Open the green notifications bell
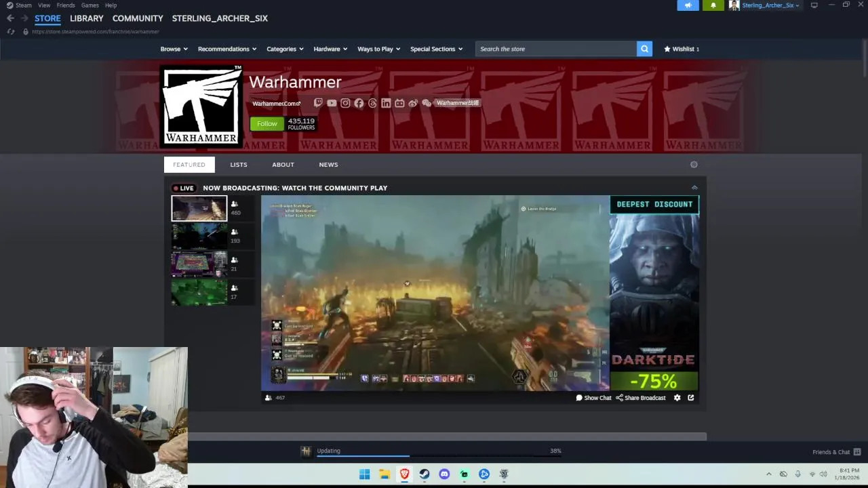The image size is (868, 488). [713, 5]
